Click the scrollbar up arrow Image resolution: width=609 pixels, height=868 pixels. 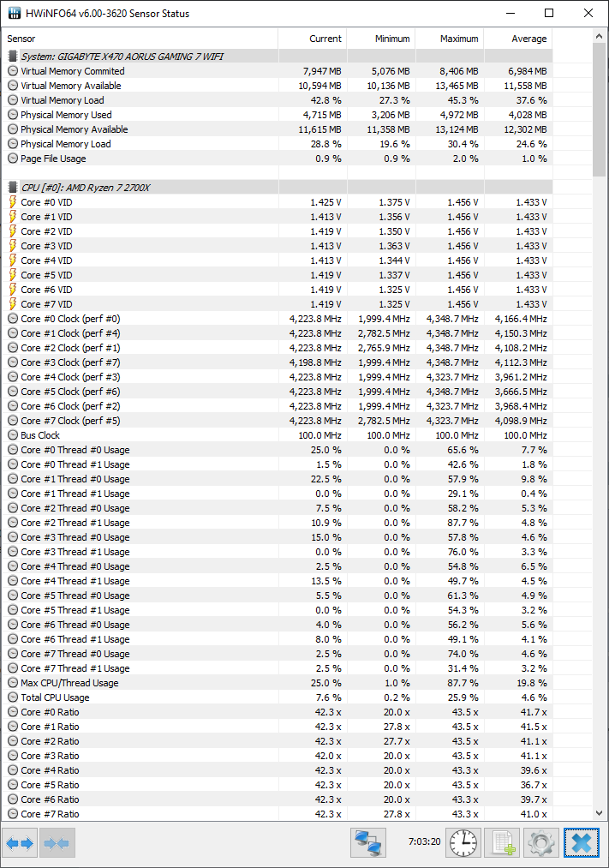click(600, 34)
